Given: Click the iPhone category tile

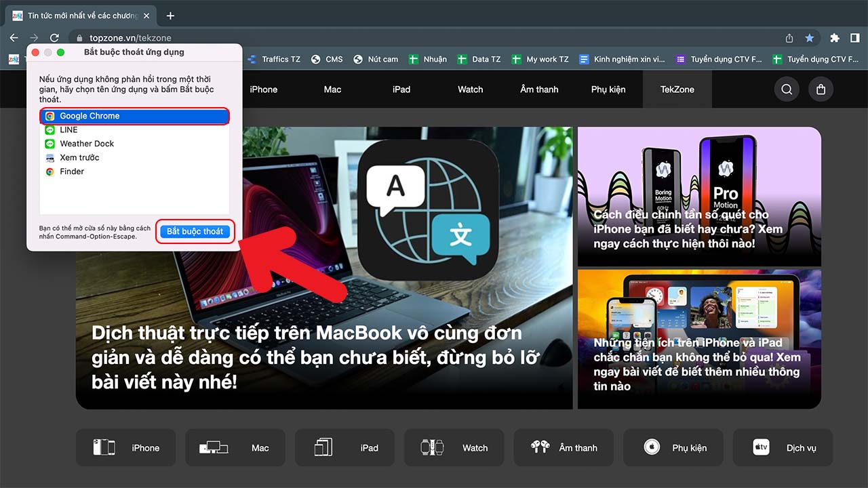Looking at the screenshot, I should [125, 447].
